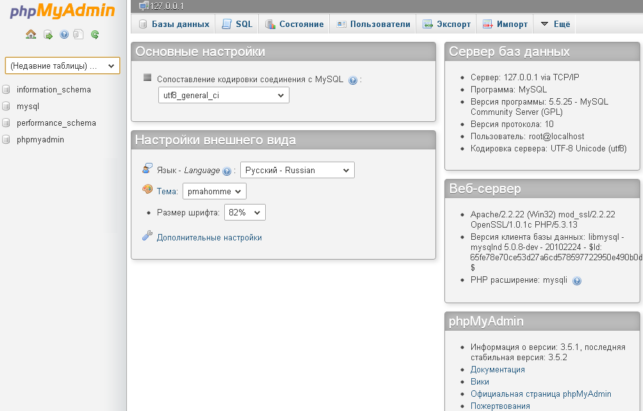
Task: Switch to the SQL tab
Action: (x=237, y=24)
